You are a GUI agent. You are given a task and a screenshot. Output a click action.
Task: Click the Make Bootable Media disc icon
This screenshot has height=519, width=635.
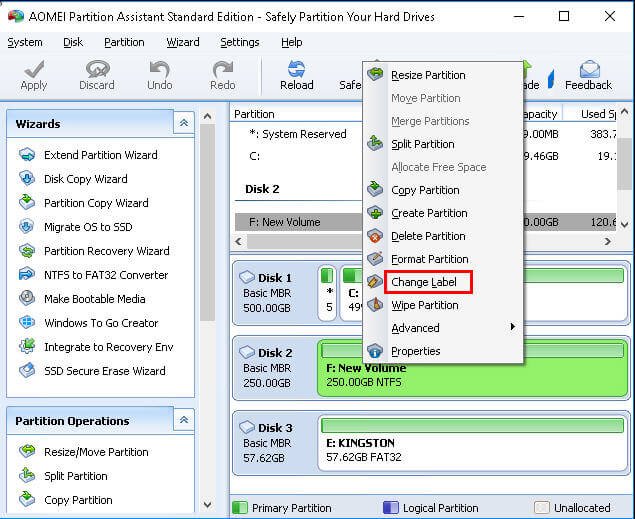(27, 298)
